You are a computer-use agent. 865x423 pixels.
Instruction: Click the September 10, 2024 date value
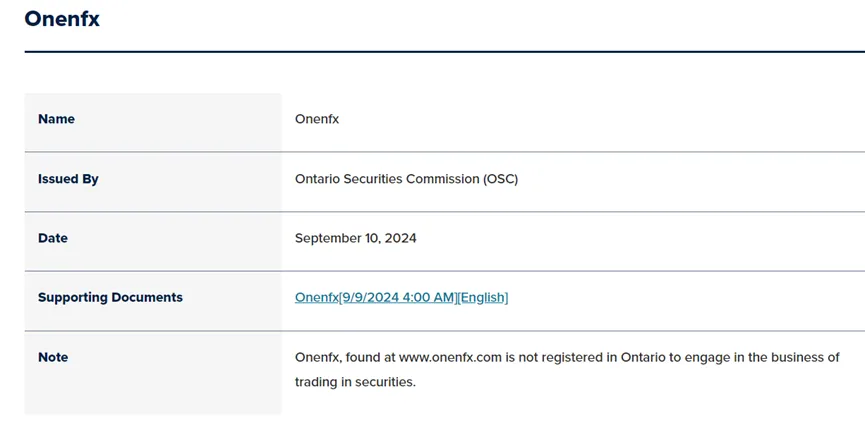click(x=356, y=238)
